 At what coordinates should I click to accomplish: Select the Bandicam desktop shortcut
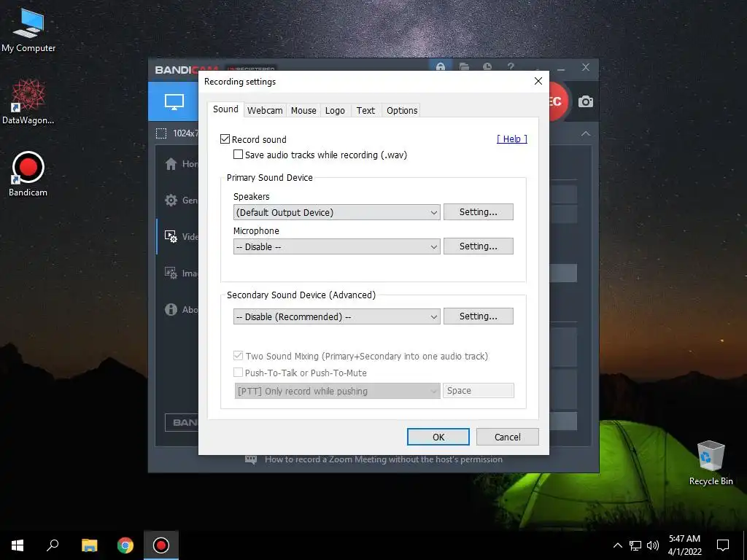28,174
